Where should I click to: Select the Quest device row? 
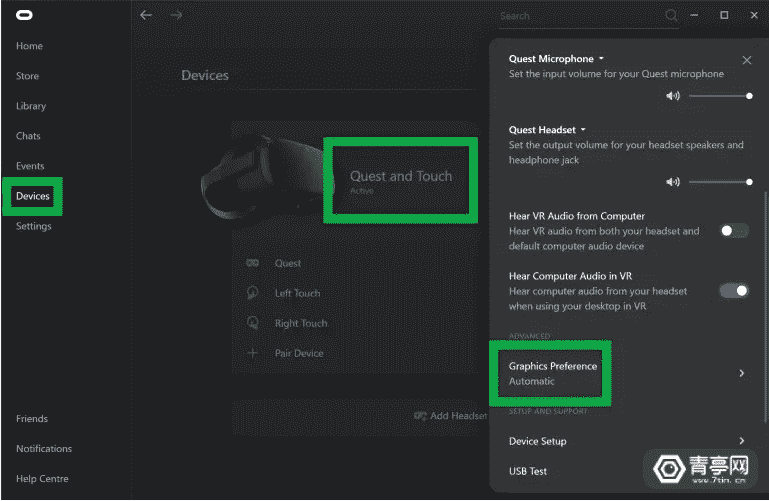354,263
